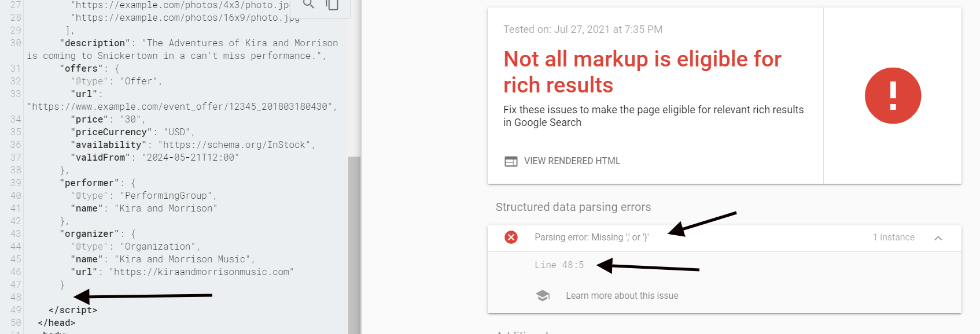This screenshot has height=334, width=980.
Task: Click the '1 instance' count
Action: click(x=894, y=237)
